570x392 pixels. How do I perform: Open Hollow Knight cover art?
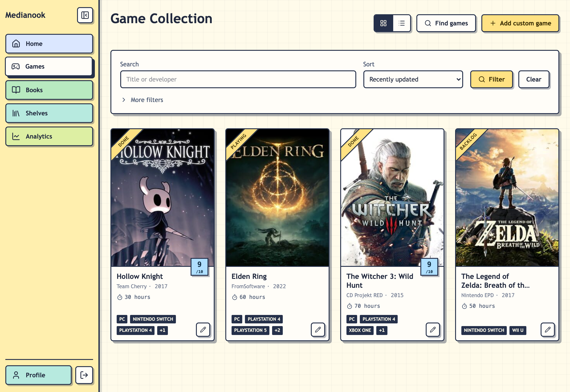click(163, 198)
